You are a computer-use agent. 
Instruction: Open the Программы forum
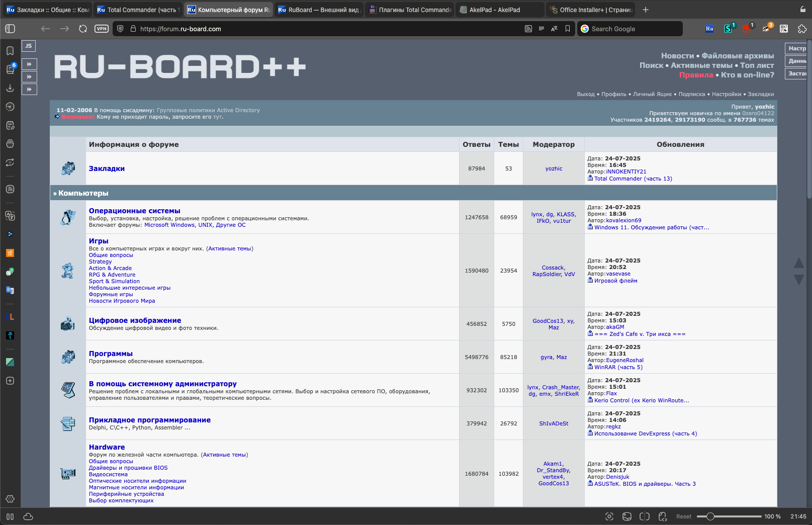[x=111, y=354]
